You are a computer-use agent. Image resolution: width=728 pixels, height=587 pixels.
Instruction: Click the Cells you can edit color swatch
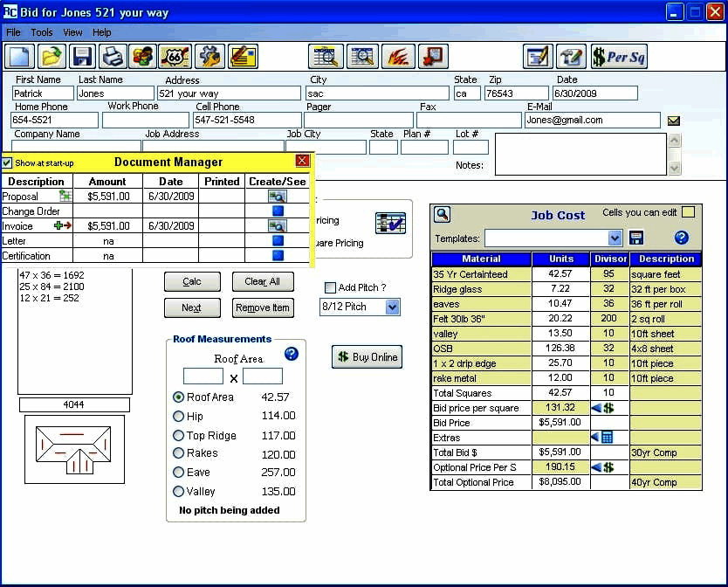688,212
